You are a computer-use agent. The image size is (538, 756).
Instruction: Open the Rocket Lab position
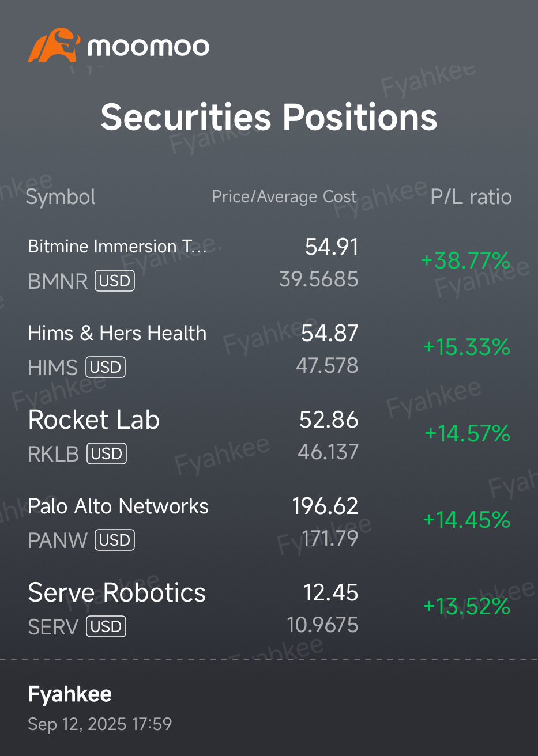click(269, 436)
